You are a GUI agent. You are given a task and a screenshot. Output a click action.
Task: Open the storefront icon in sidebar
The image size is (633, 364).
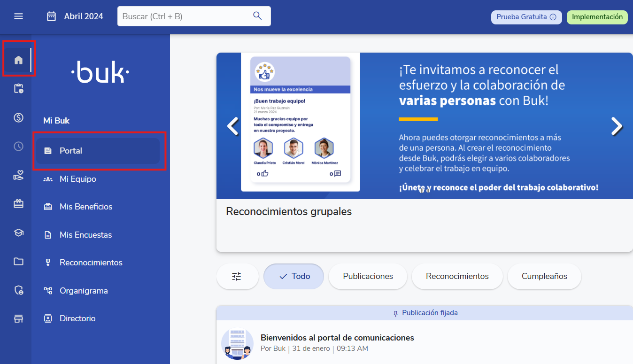point(18,319)
